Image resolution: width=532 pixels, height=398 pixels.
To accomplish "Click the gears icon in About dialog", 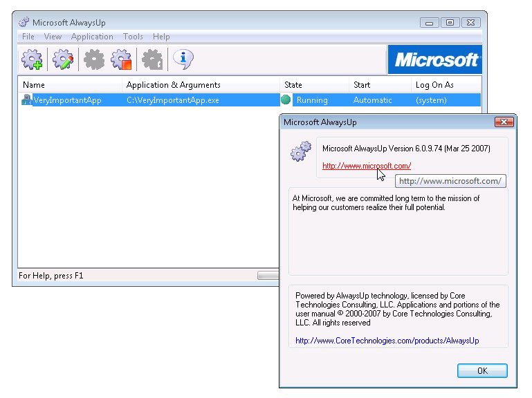I will coord(301,151).
